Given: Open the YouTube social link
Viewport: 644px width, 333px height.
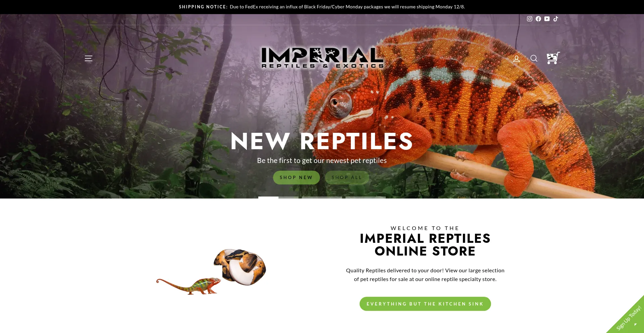Looking at the screenshot, I should (547, 19).
